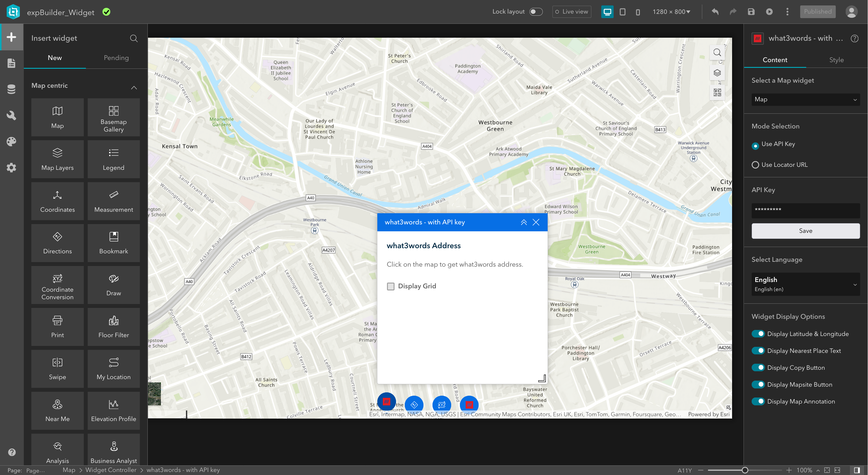Viewport: 868px width, 475px height.
Task: Collapse the what3words widget panel
Action: (524, 222)
